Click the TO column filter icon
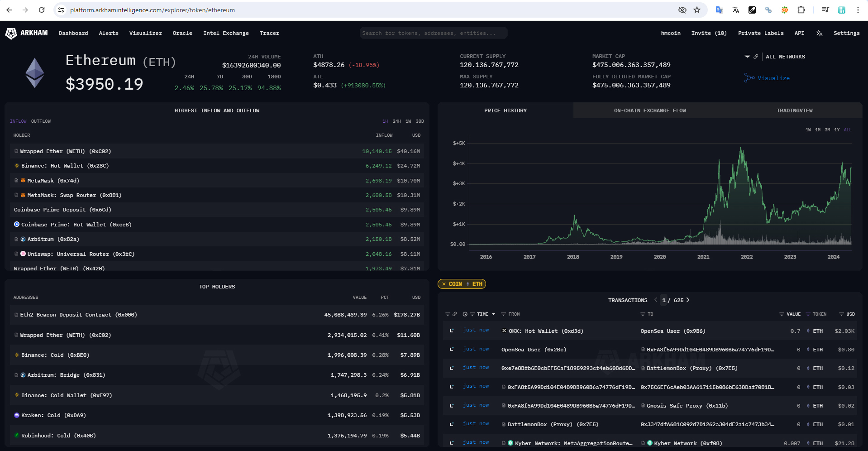The height and width of the screenshot is (451, 868). (x=643, y=314)
